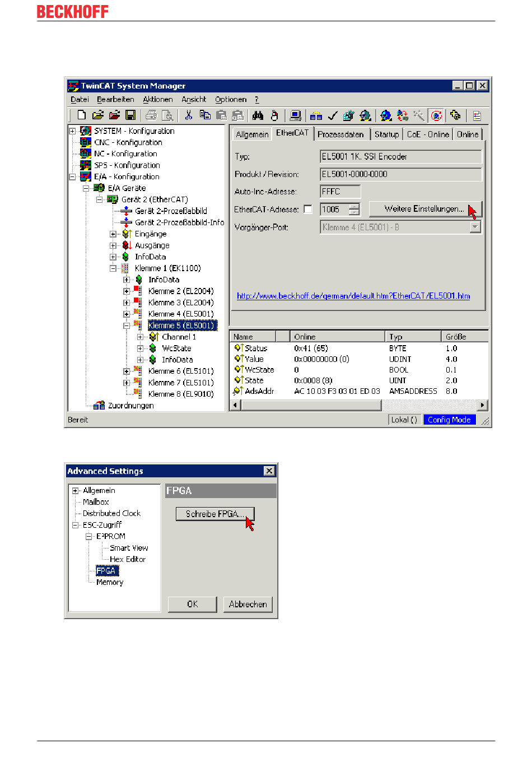
Task: Switch to the Startup tab
Action: coord(386,134)
